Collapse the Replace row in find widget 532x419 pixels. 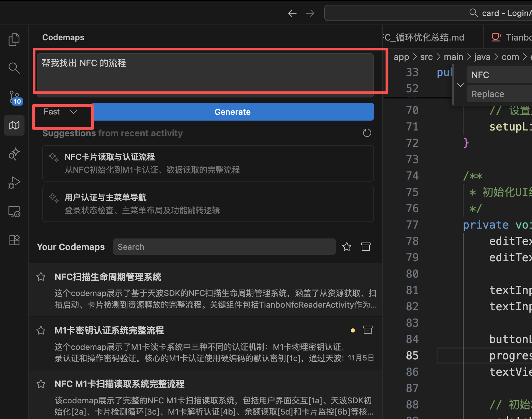tap(460, 85)
